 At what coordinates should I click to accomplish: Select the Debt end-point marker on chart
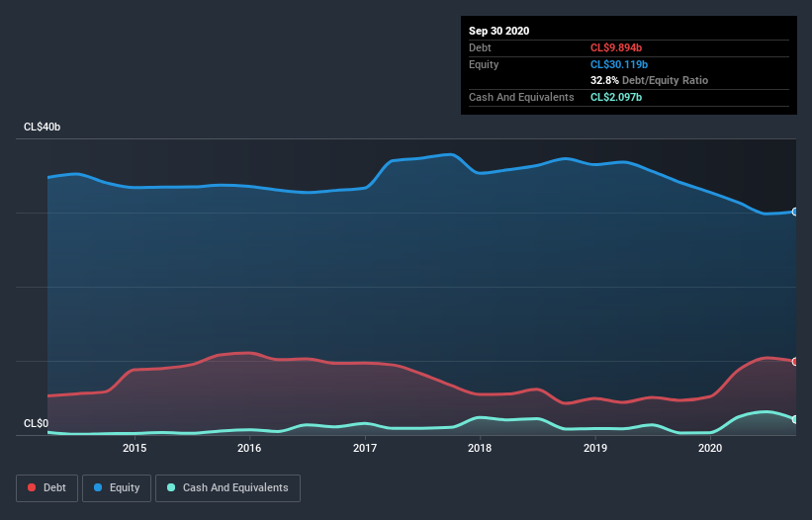pos(795,362)
